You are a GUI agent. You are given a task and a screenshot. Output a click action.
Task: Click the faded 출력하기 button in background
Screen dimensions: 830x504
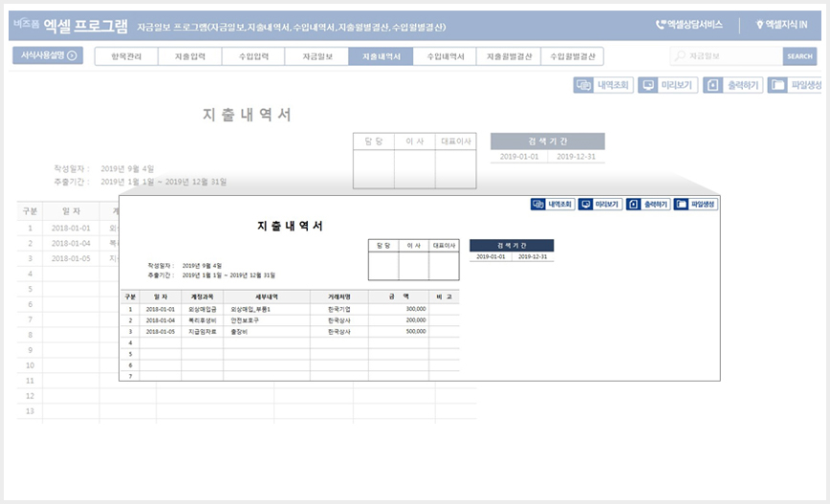click(733, 85)
